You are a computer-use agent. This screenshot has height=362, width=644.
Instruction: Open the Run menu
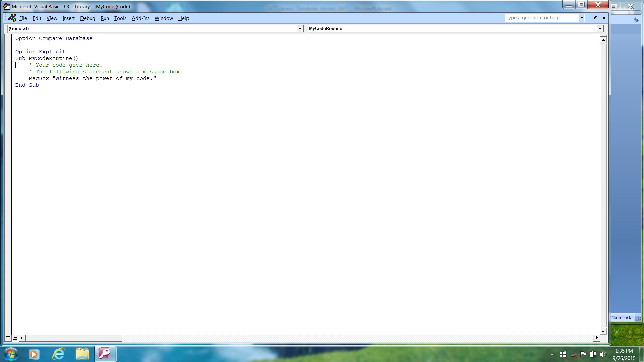point(105,18)
